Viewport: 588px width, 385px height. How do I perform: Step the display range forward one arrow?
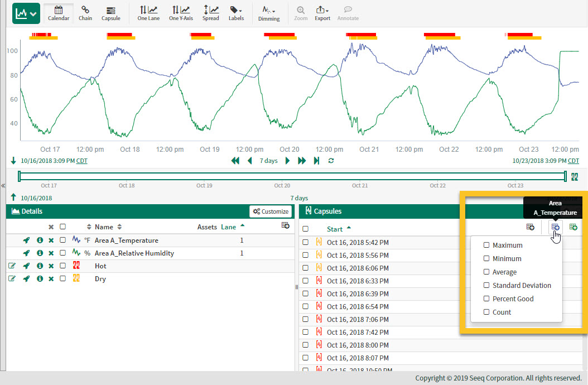(x=288, y=161)
